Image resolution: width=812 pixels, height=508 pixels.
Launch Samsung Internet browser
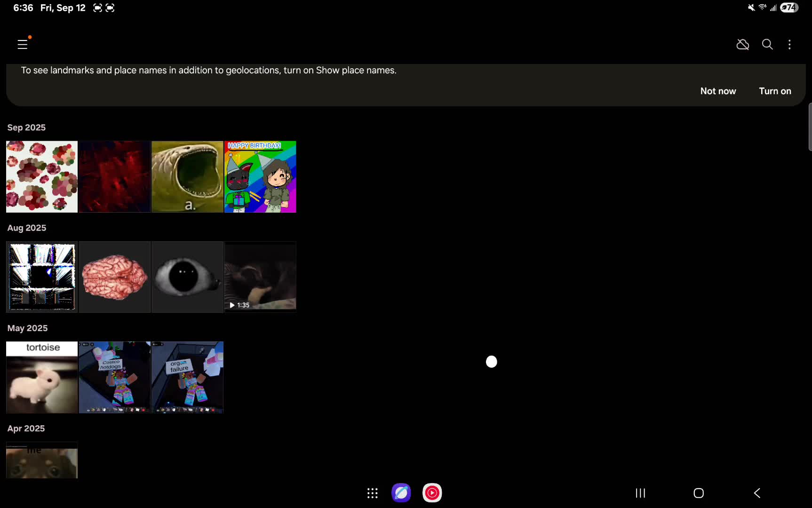click(401, 493)
